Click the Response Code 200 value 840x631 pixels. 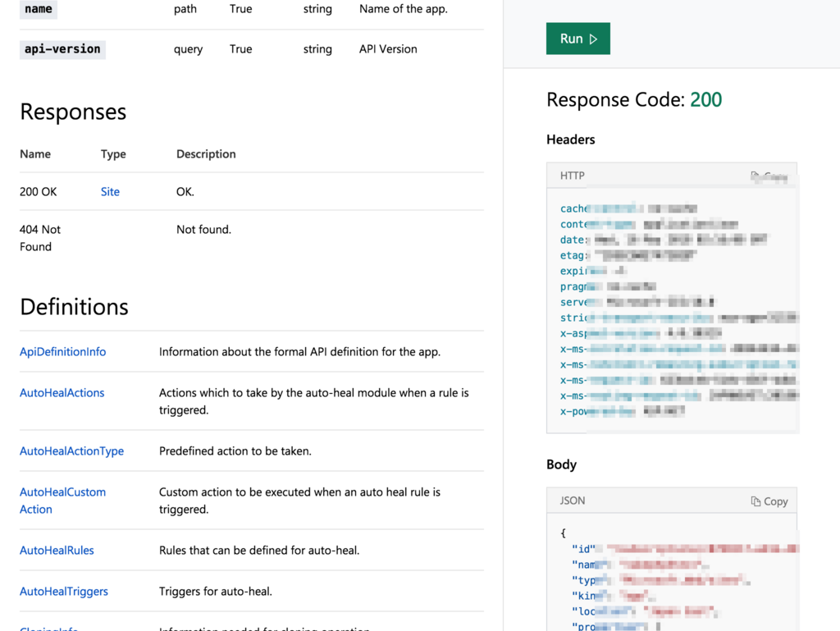point(705,99)
